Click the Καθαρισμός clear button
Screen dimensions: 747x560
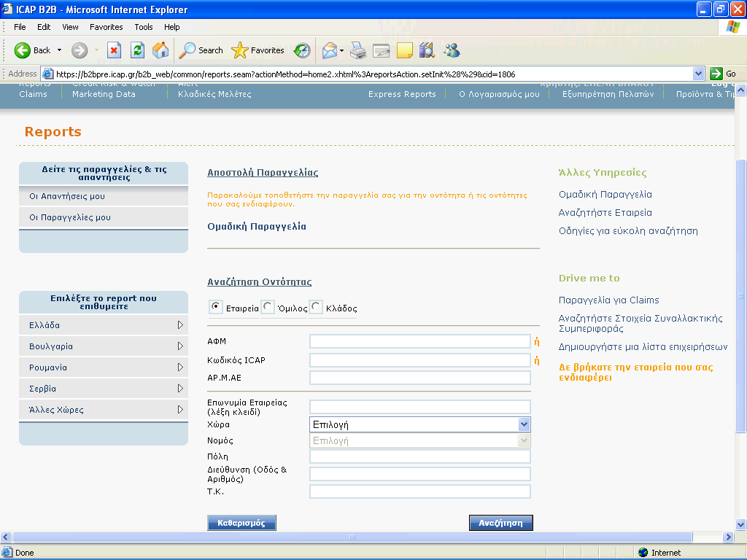click(241, 522)
